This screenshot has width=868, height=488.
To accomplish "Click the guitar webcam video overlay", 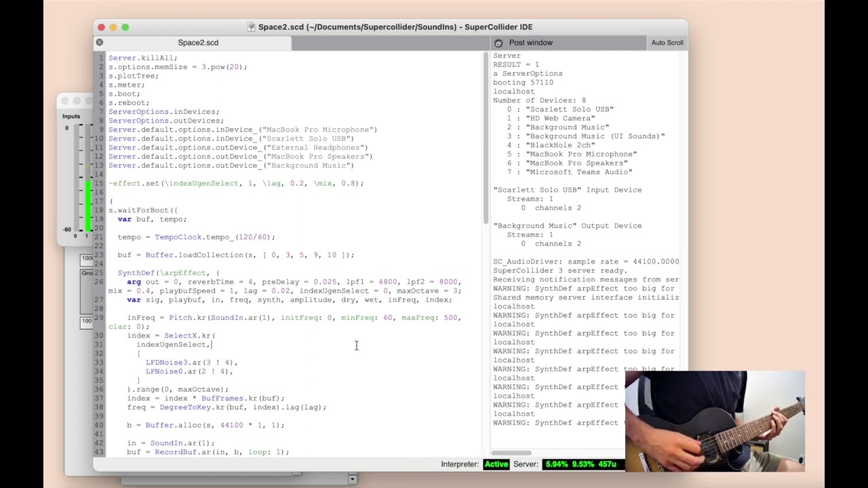I will click(715, 421).
